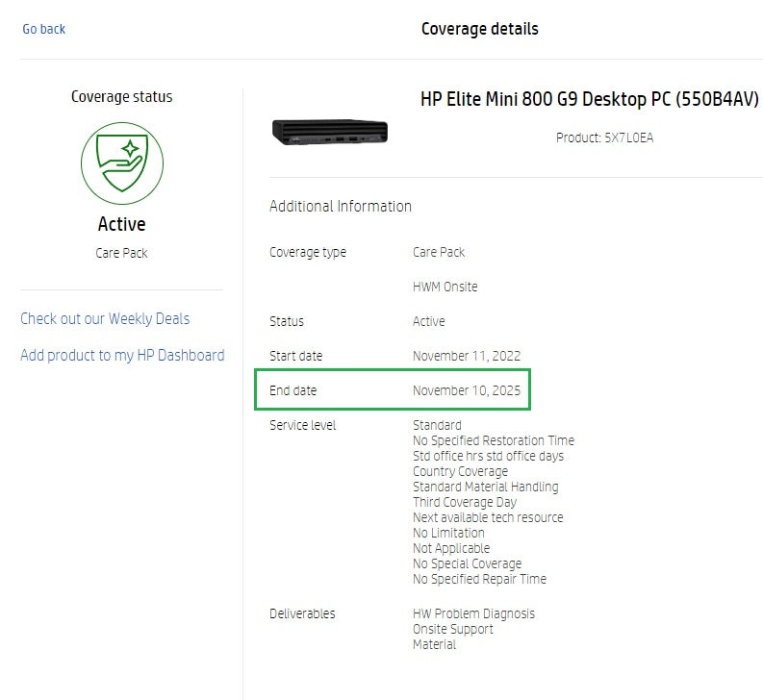Select the Standard service level line

[x=437, y=425]
